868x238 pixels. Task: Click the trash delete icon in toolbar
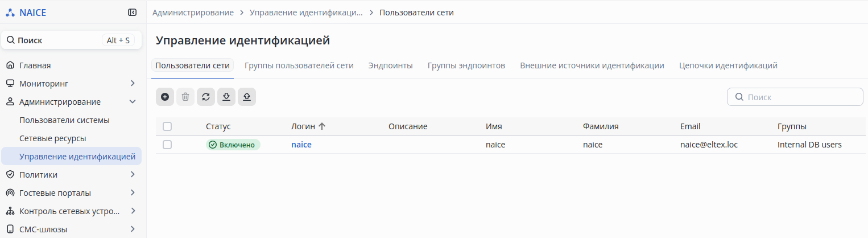[x=185, y=97]
